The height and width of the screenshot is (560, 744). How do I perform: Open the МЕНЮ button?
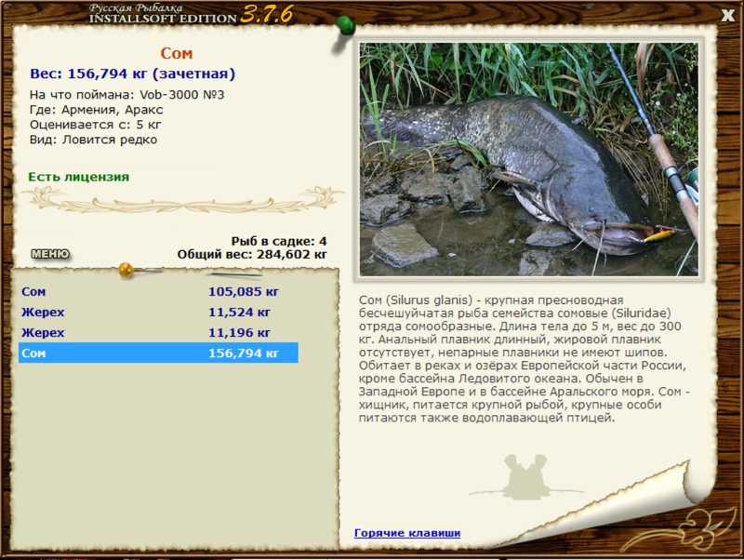click(x=50, y=254)
